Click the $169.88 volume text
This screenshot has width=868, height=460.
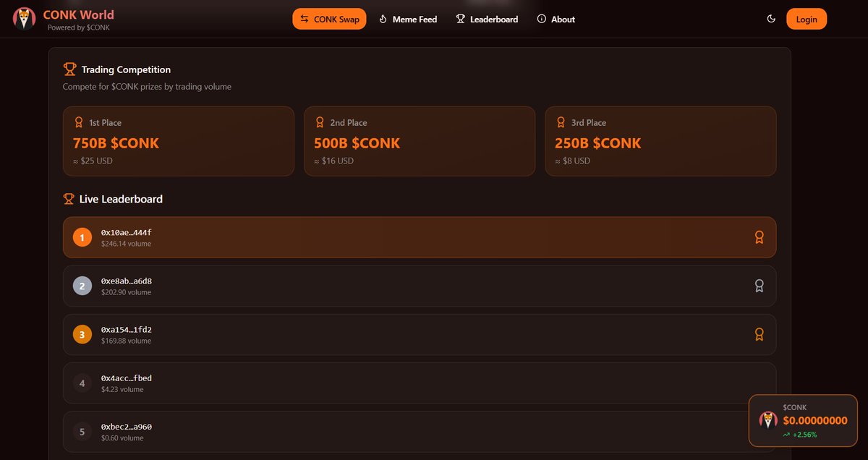[x=127, y=341]
